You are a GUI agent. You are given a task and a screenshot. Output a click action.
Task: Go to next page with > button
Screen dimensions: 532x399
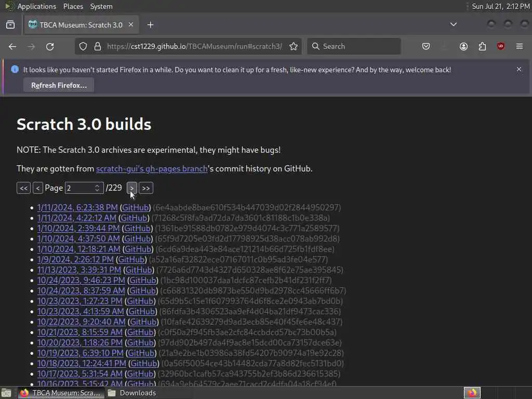point(131,188)
